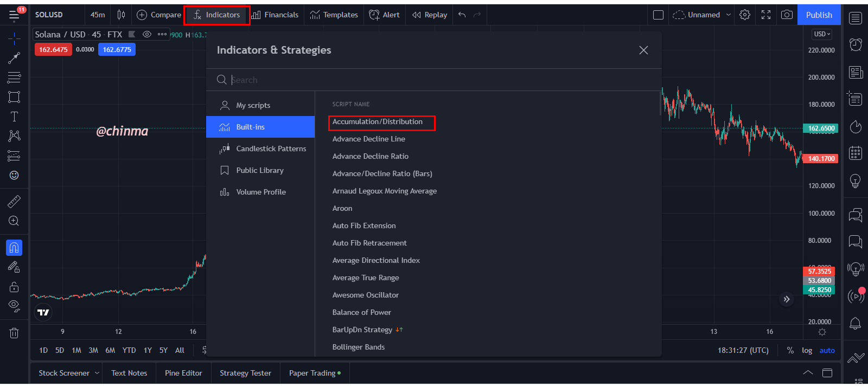Add Advance Decline Line indicator
The height and width of the screenshot is (387, 868).
pyautogui.click(x=369, y=139)
